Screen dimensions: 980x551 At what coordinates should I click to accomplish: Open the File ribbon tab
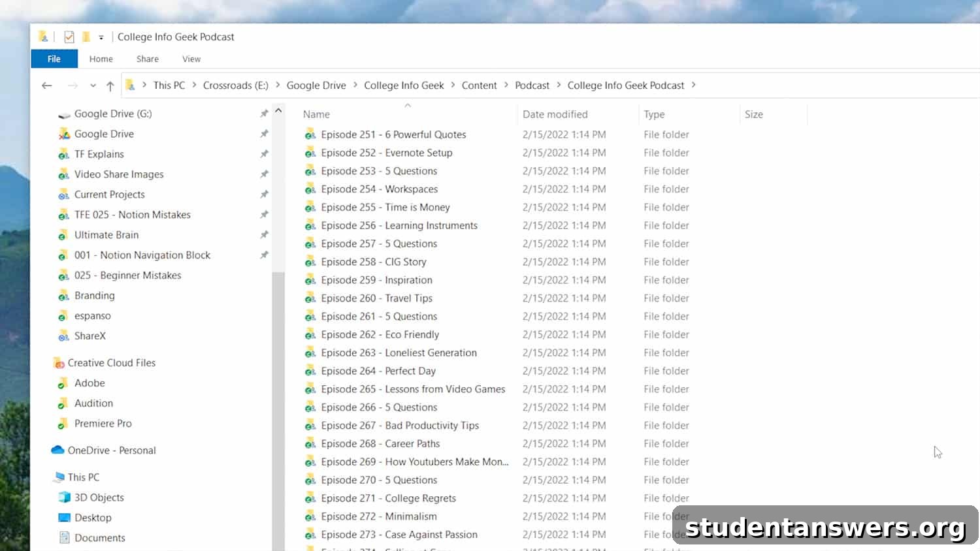click(x=54, y=59)
